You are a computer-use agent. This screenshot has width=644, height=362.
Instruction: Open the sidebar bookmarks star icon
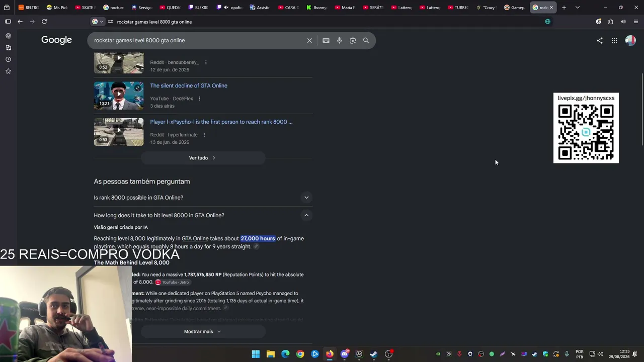click(x=8, y=71)
